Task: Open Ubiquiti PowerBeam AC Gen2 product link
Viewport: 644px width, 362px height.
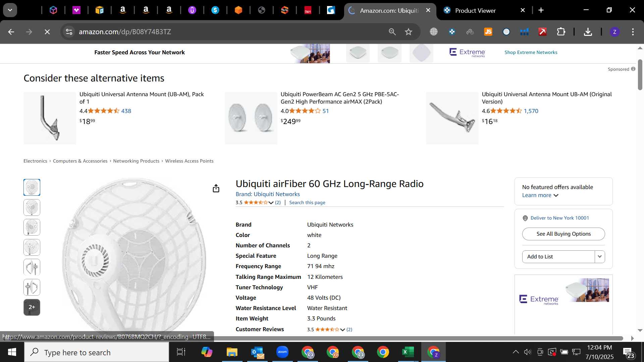Action: [x=340, y=98]
